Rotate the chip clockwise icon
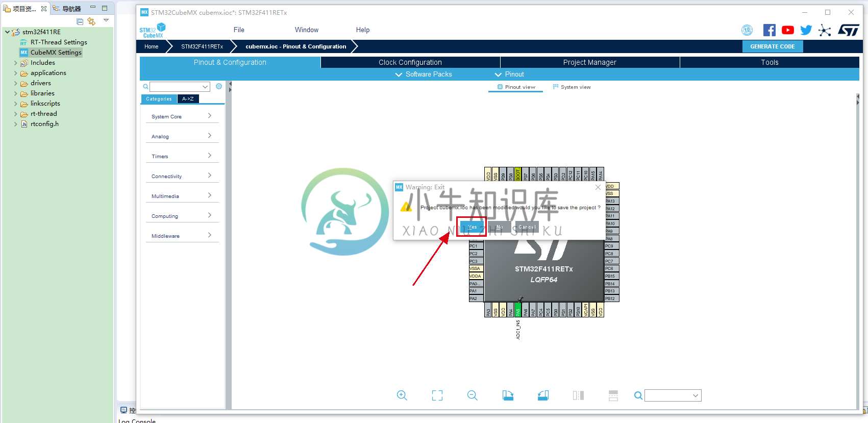The width and height of the screenshot is (868, 423). (x=508, y=395)
